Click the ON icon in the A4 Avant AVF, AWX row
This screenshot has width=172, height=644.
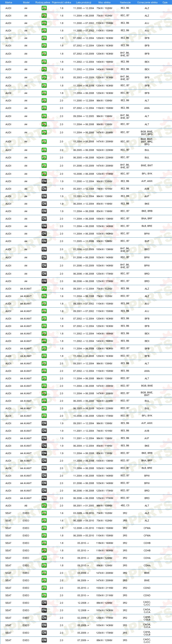coord(44,424)
